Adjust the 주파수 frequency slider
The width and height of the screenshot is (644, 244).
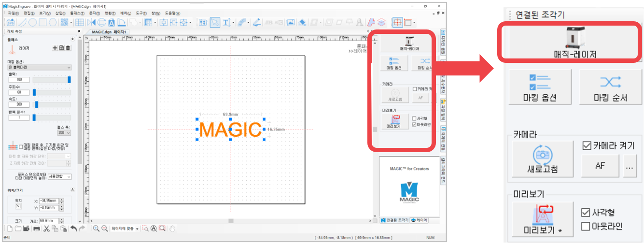click(x=52, y=92)
